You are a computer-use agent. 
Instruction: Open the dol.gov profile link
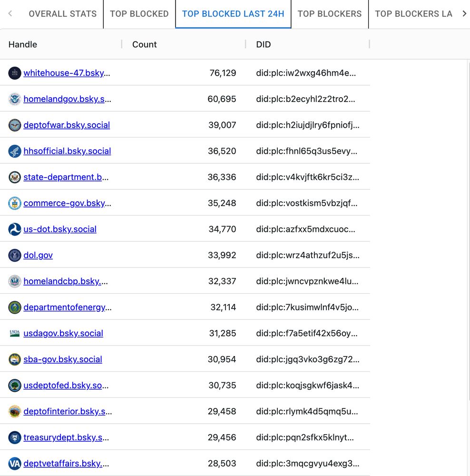click(38, 255)
